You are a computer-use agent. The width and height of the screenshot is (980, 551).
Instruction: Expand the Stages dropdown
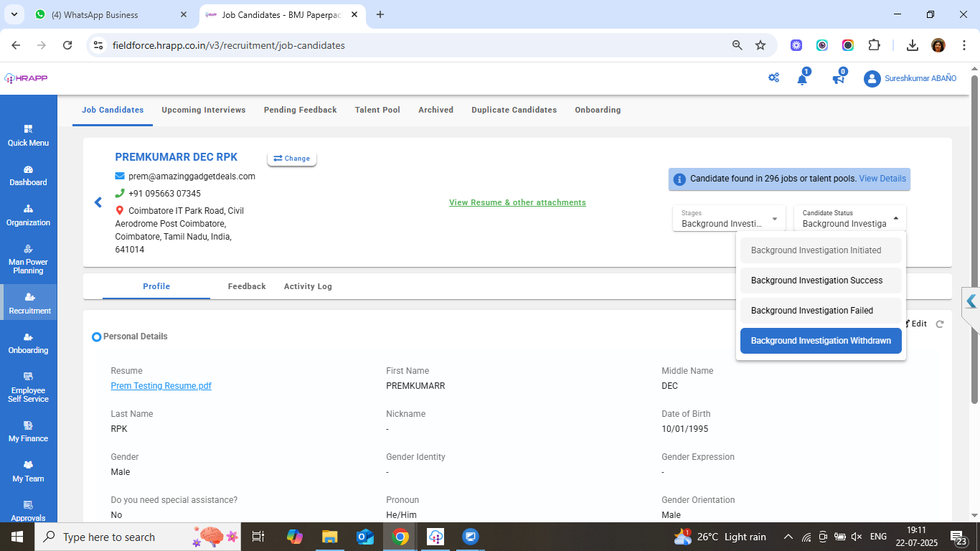729,218
